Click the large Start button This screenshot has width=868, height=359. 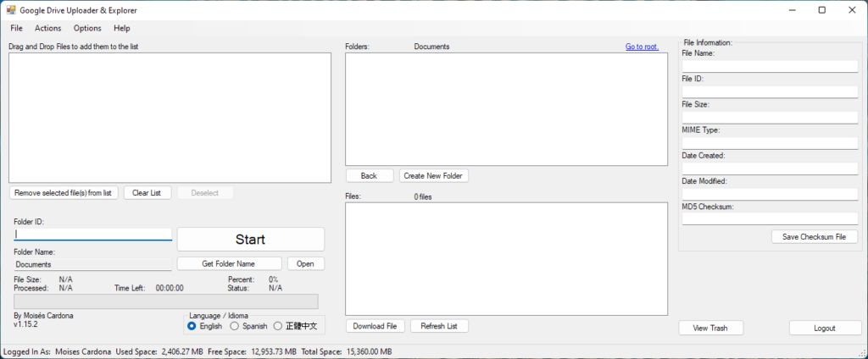coord(250,240)
